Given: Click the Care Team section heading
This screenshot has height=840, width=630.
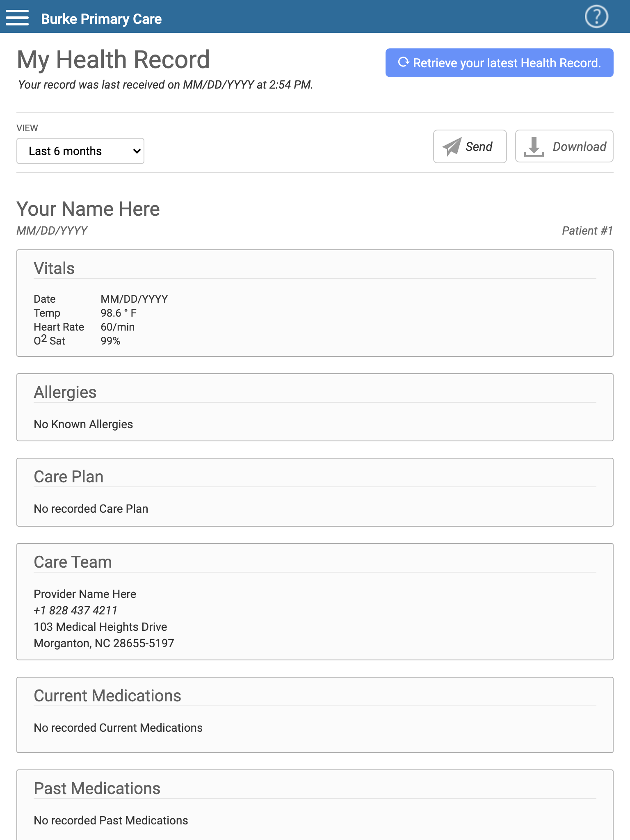Looking at the screenshot, I should click(73, 562).
